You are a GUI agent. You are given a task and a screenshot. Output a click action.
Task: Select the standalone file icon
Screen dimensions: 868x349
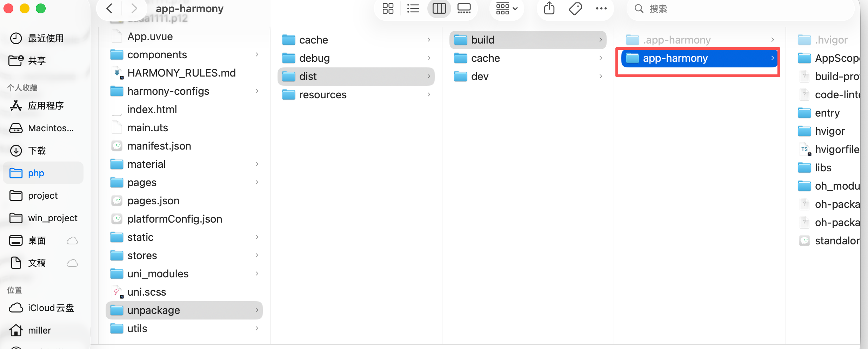[804, 241]
